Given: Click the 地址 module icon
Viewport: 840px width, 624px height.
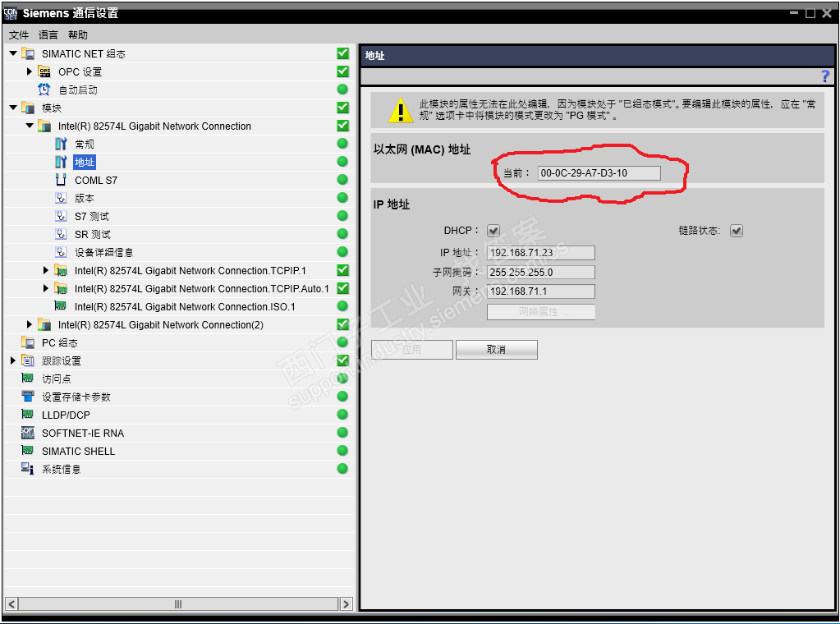Looking at the screenshot, I should (x=61, y=162).
